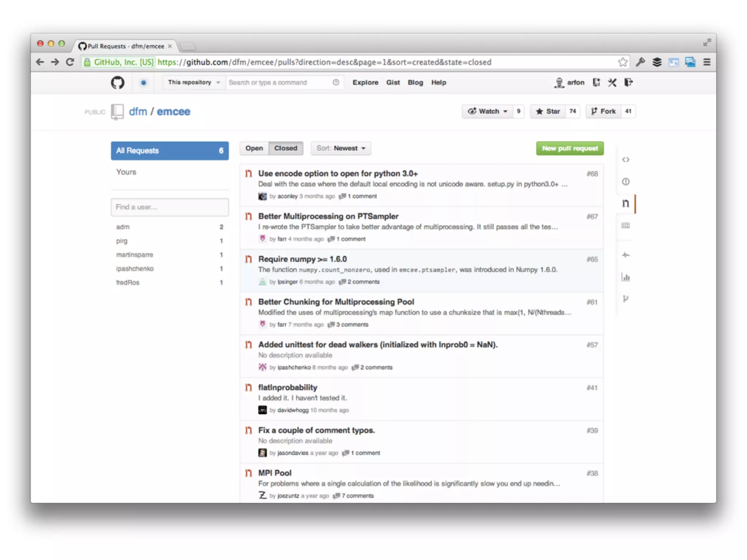Click the GitHub Octocat logo
747x560 pixels.
point(117,83)
